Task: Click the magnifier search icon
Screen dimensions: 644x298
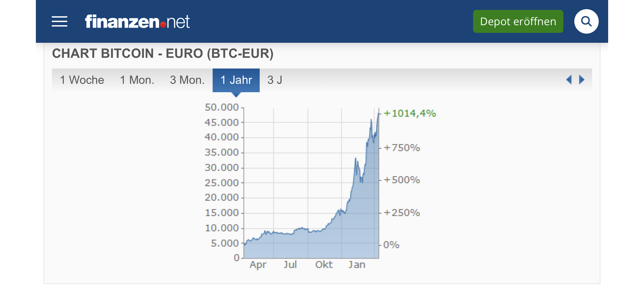Action: point(586,21)
